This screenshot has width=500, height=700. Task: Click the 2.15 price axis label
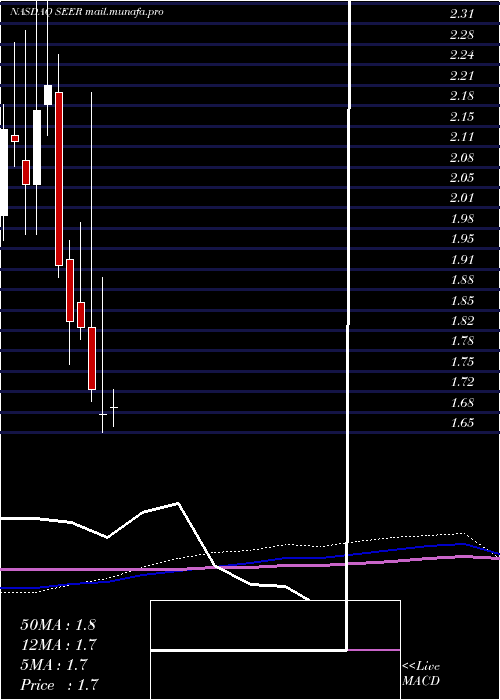(462, 117)
